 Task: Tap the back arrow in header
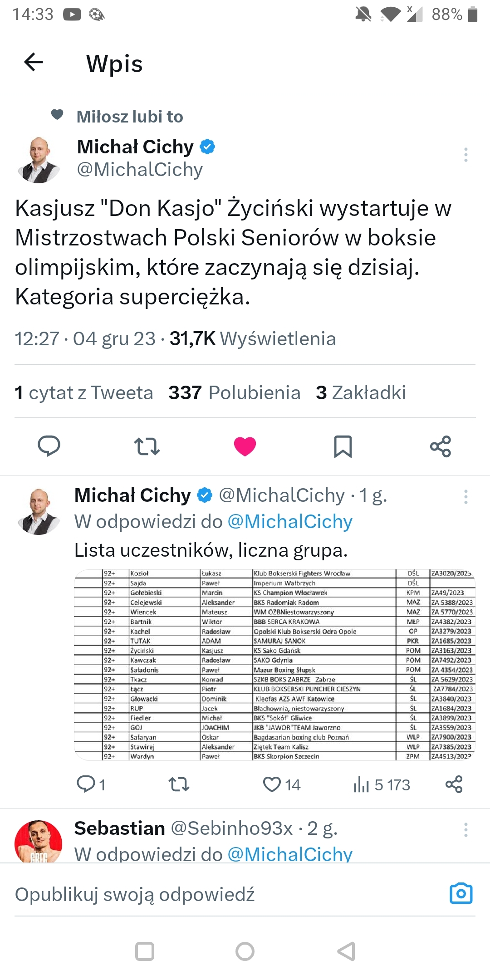pyautogui.click(x=33, y=62)
